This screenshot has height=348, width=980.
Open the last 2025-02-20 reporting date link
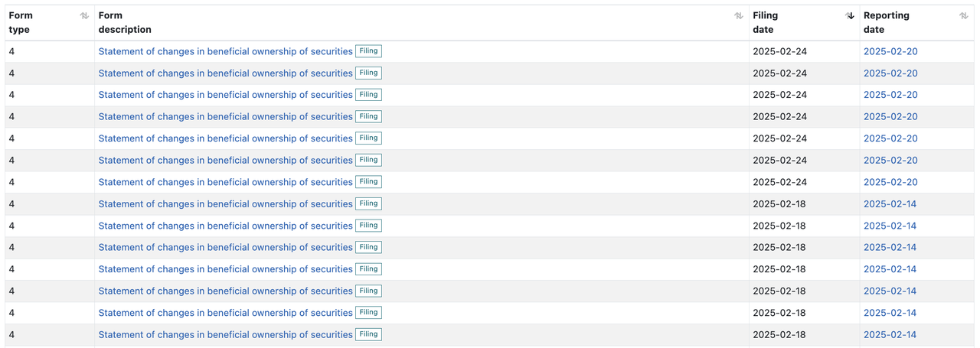click(x=890, y=182)
